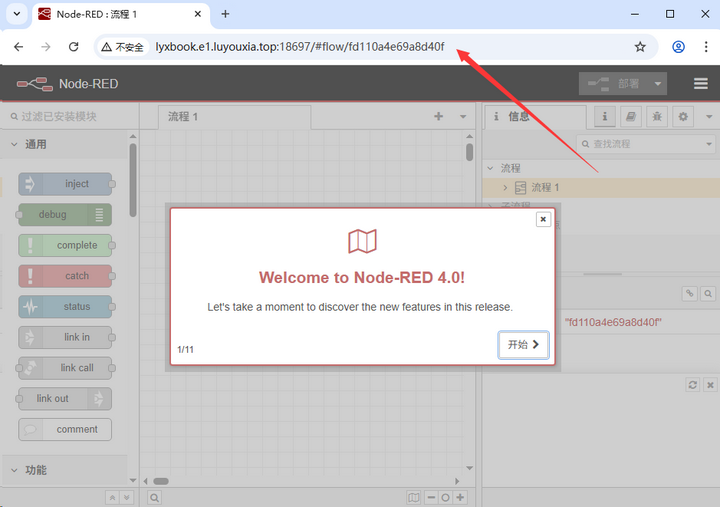Select the status node in palette
The image size is (720, 507).
66,307
